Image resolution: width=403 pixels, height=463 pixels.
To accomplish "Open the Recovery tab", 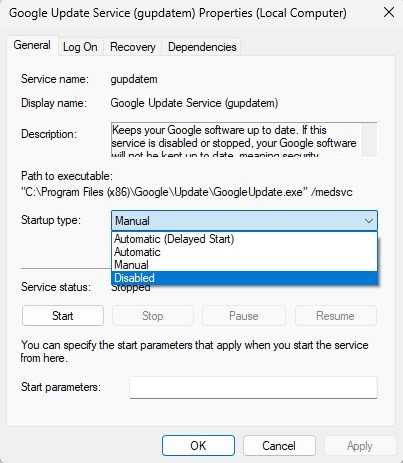I will point(133,47).
